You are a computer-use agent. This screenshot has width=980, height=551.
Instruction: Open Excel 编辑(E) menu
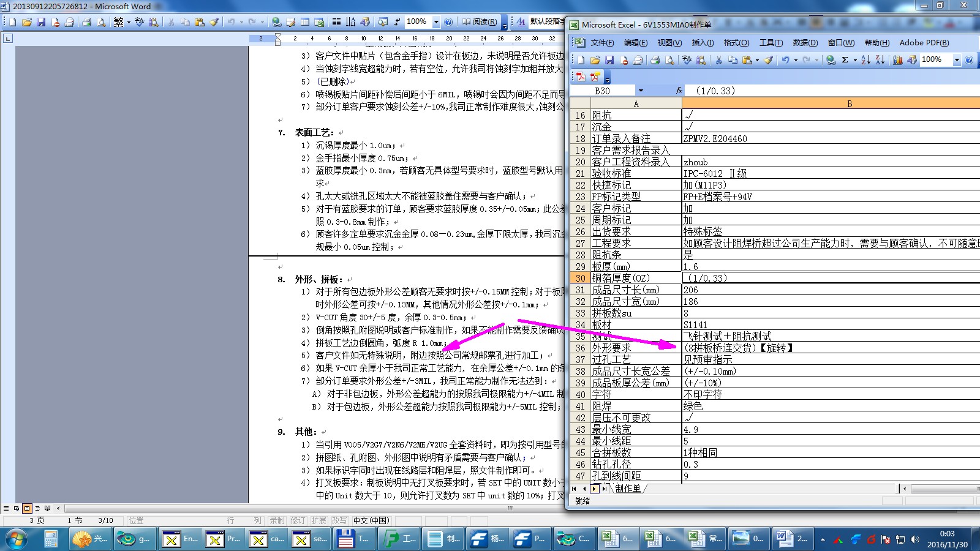(x=636, y=43)
